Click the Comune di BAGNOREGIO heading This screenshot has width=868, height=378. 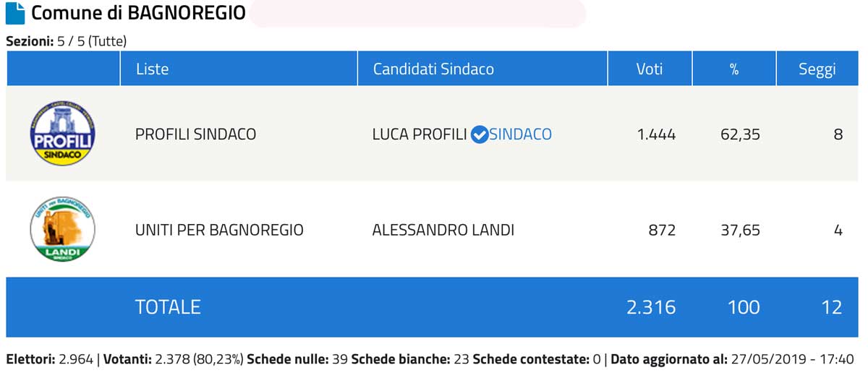(x=138, y=13)
